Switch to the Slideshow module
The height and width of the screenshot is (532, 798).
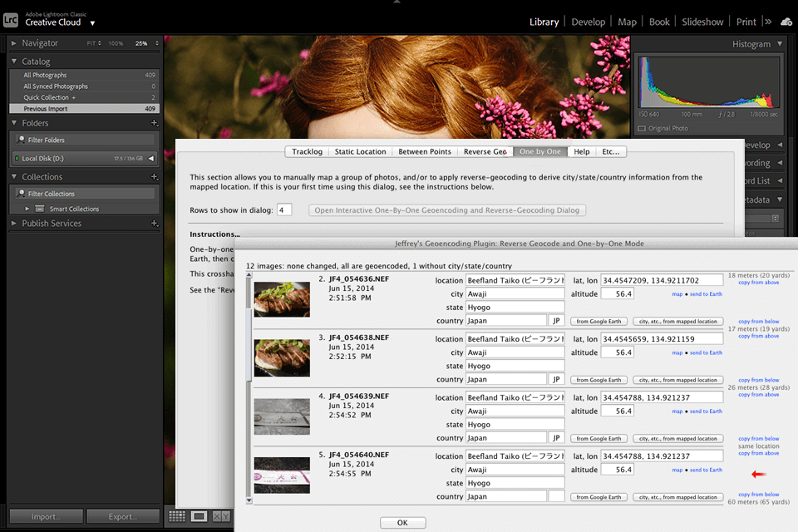click(x=702, y=22)
